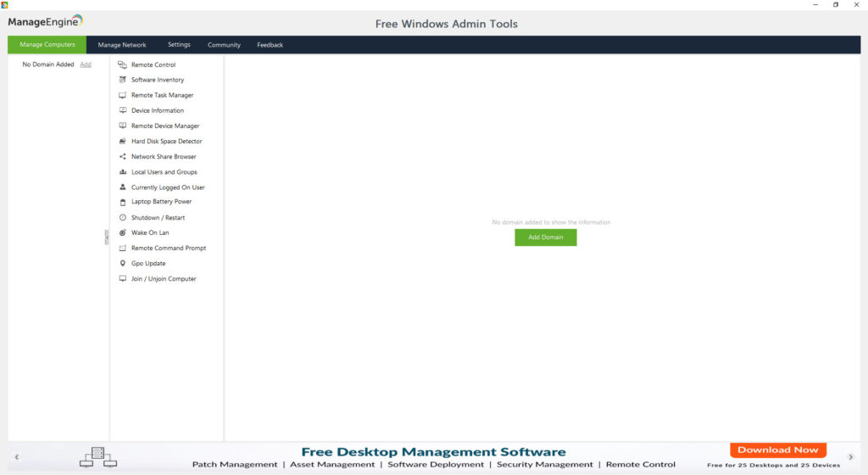Open Laptop Battery Power

coord(161,202)
